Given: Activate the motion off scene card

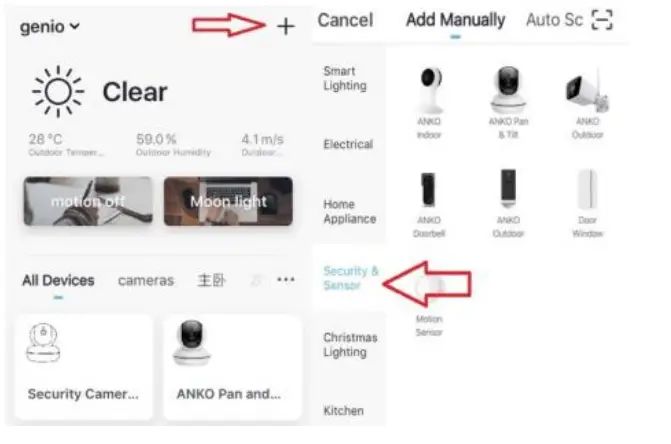Looking at the screenshot, I should [x=88, y=201].
